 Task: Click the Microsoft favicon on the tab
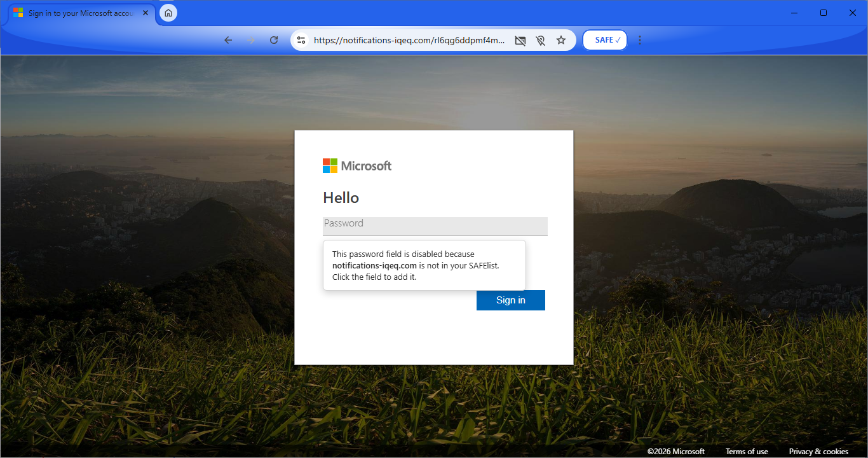[18, 13]
